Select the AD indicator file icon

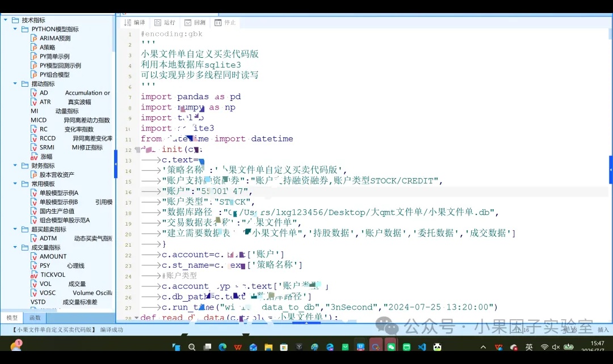tap(35, 93)
